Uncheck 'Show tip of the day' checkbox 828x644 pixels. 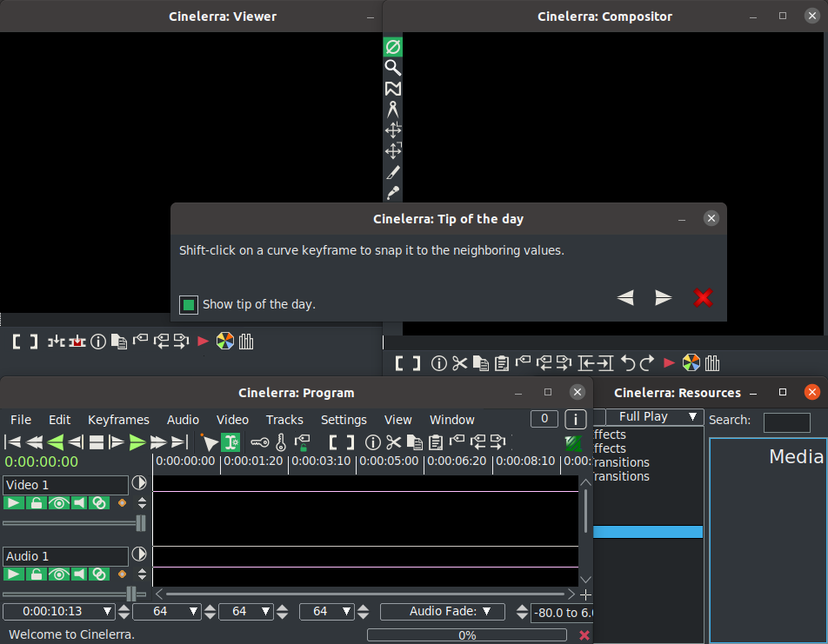tap(189, 304)
